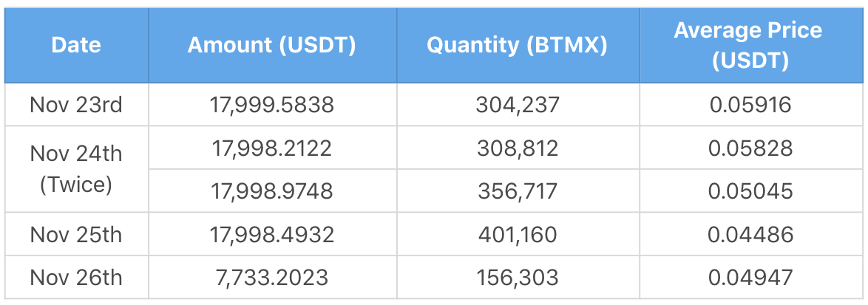The width and height of the screenshot is (868, 305).
Task: Click the Nov 26th date cell
Action: tap(76, 278)
